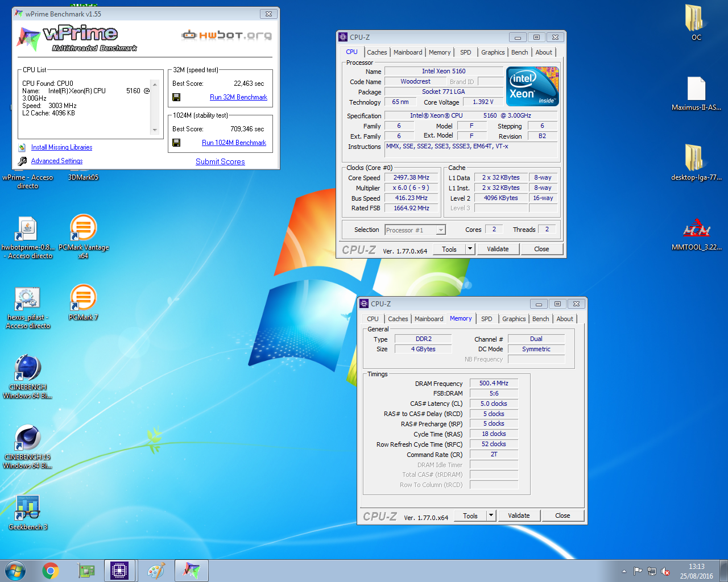Click the Rated FSB 1664.92 MHz value
This screenshot has width=728, height=582.
tap(411, 208)
